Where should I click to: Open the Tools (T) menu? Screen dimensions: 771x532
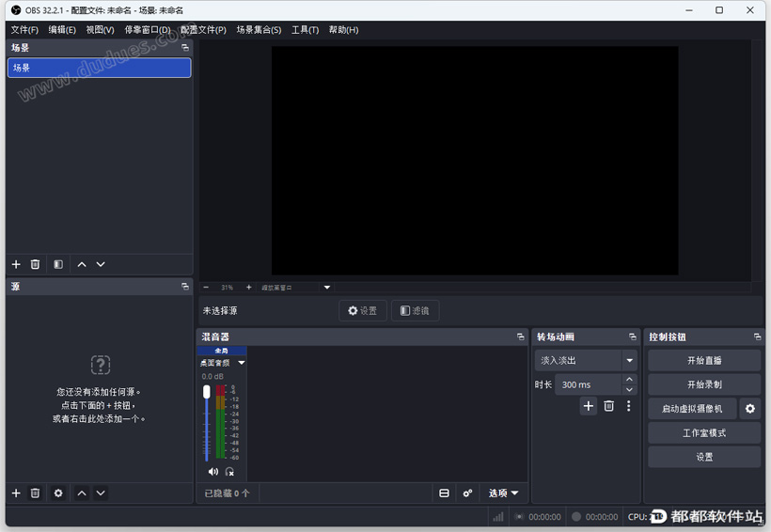point(305,30)
